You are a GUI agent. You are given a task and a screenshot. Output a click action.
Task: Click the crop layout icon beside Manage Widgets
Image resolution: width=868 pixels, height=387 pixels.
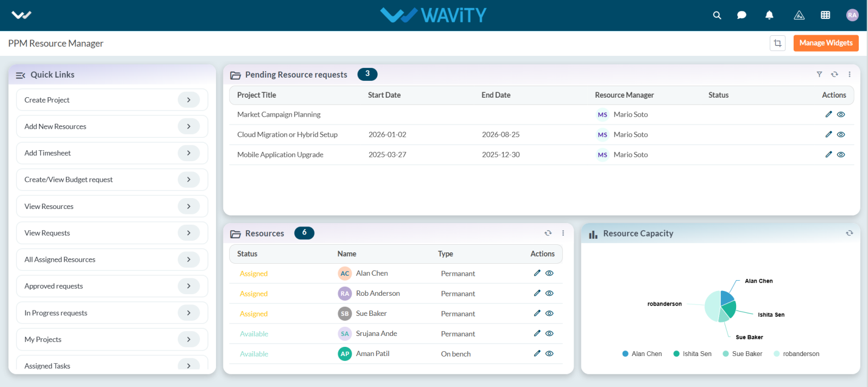(777, 43)
